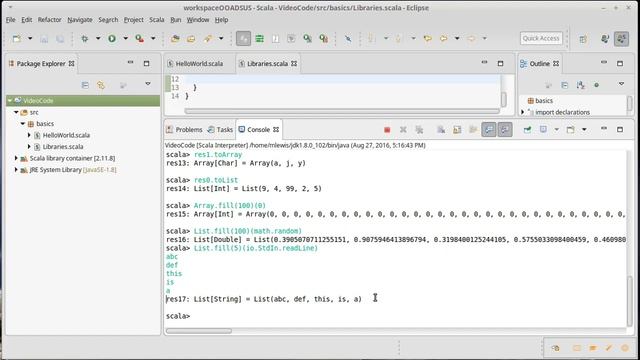Switch to the Tasks tab
This screenshot has height=360, width=640.
coord(220,129)
